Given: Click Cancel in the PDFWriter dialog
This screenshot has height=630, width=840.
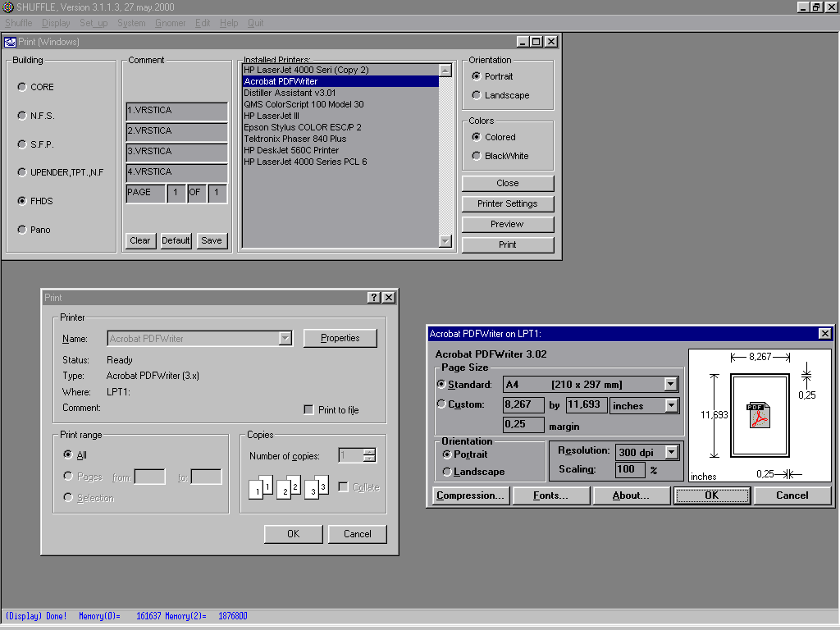Looking at the screenshot, I should pyautogui.click(x=792, y=495).
